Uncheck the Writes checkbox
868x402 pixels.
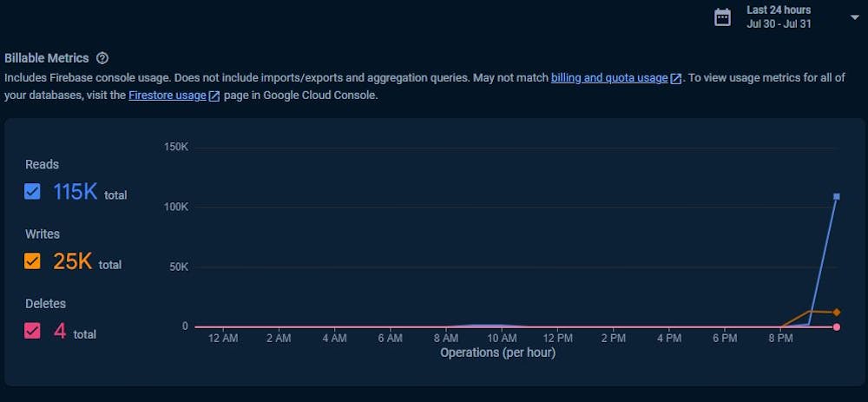point(33,261)
